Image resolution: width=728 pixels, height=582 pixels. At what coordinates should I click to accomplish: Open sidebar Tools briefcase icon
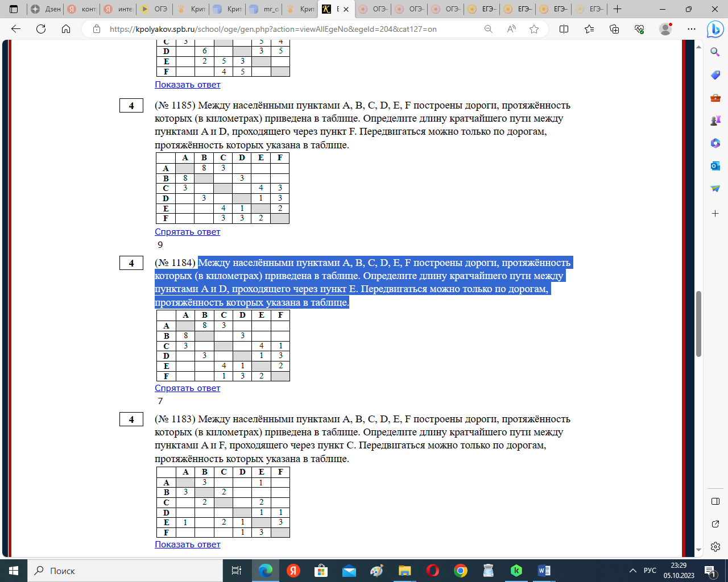pyautogui.click(x=715, y=98)
